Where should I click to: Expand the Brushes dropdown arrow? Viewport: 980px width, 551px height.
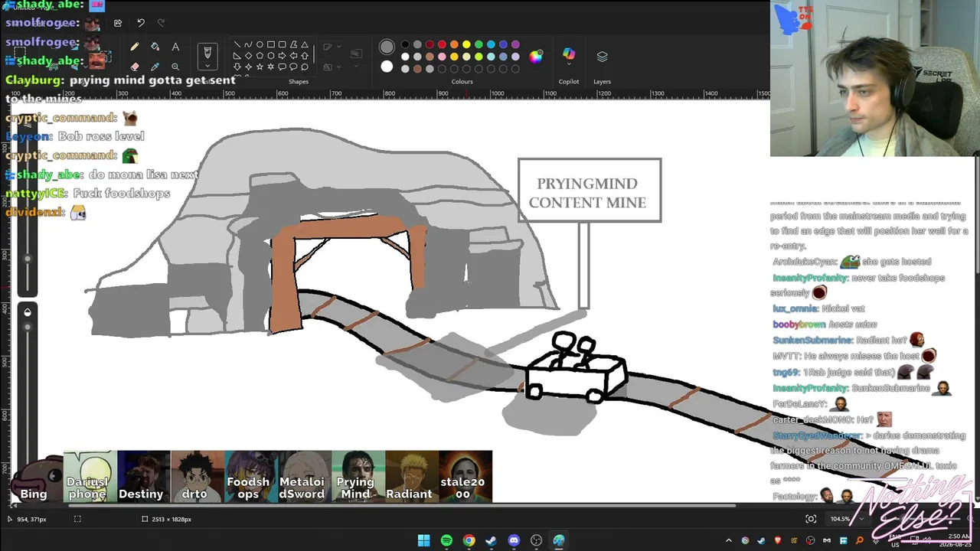(x=207, y=67)
